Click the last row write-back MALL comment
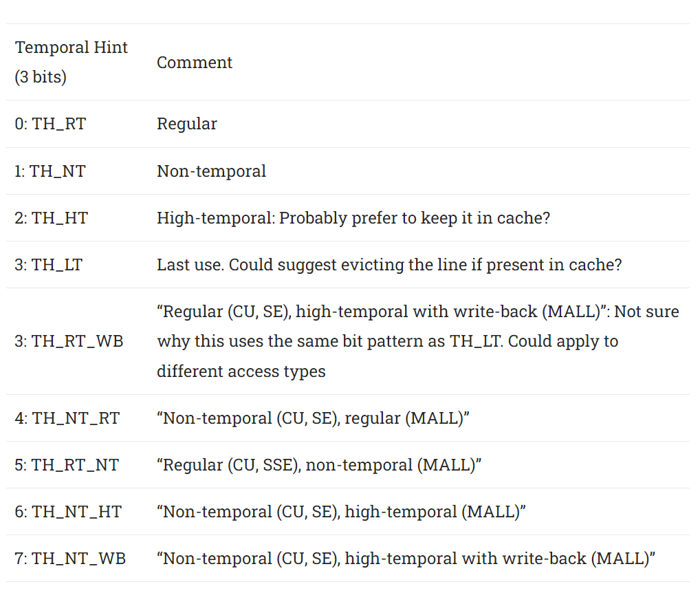 coord(406,559)
